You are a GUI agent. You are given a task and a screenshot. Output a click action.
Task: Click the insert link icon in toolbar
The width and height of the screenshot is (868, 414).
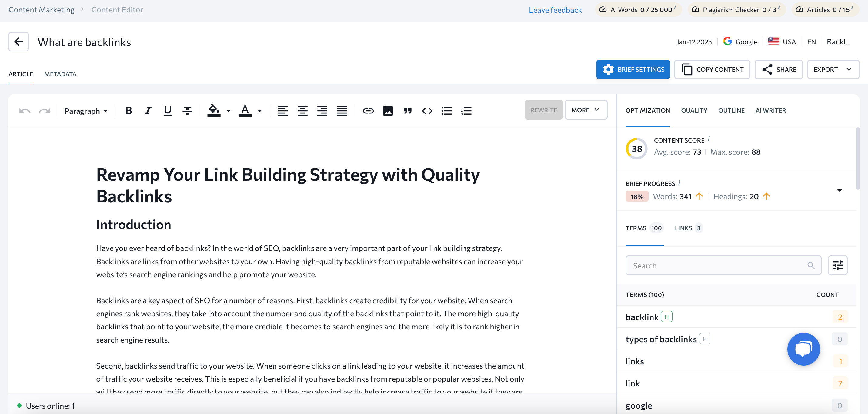368,110
